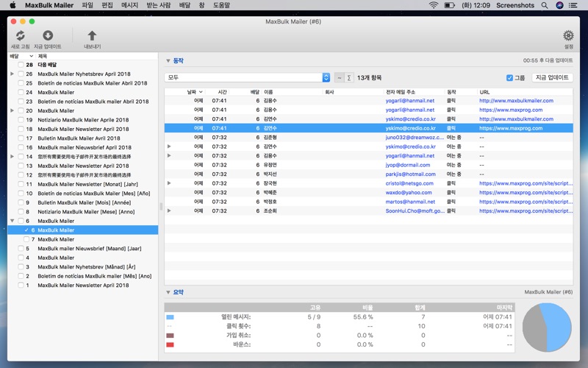
Task: Open the 창 menu
Action: [201, 5]
